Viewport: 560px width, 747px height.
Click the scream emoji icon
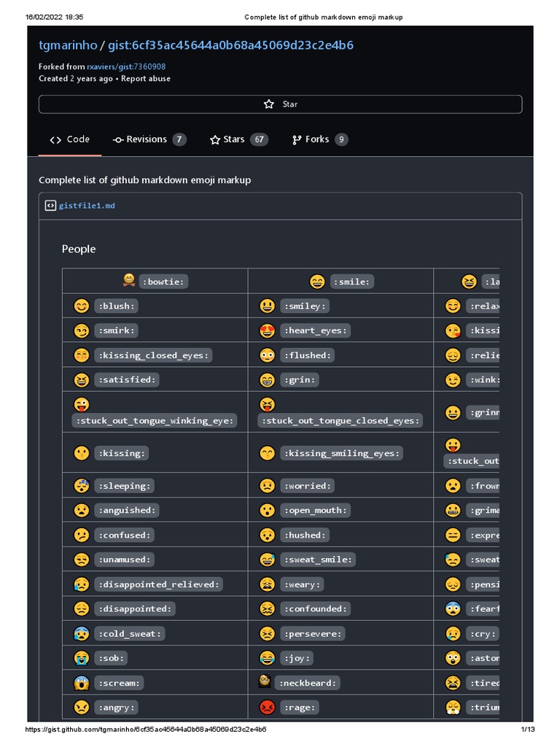coord(81,683)
